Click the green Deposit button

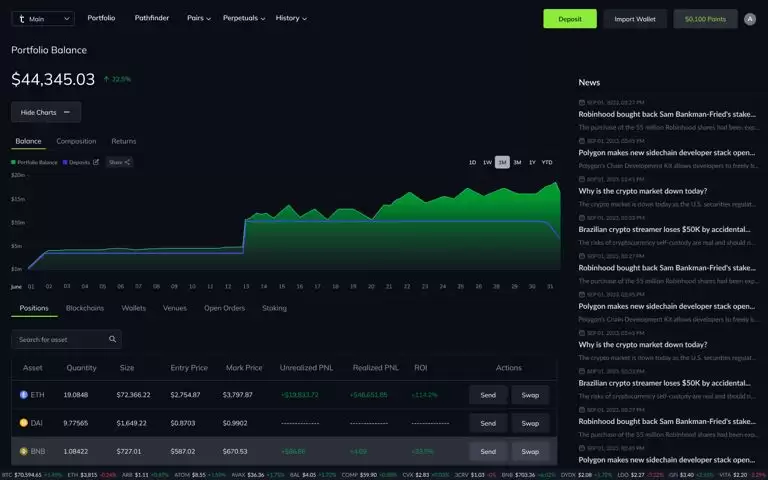click(x=570, y=19)
